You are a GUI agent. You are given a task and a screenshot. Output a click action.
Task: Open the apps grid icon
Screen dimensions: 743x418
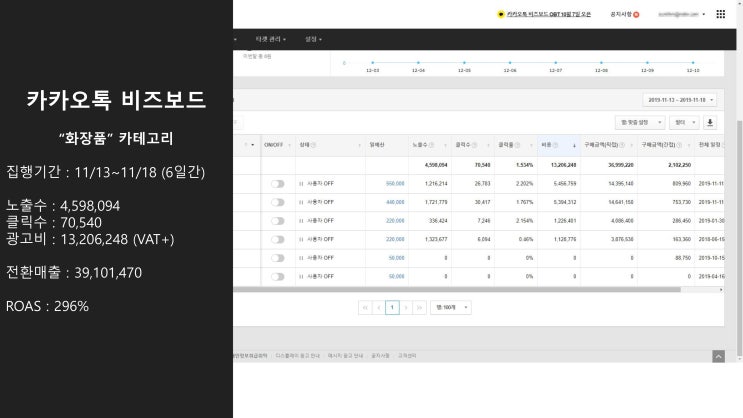720,14
